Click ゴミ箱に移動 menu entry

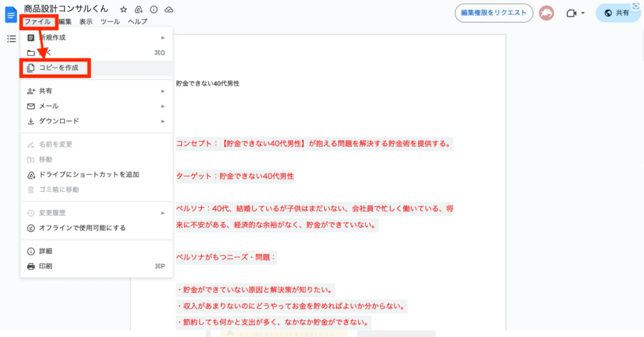click(x=96, y=190)
